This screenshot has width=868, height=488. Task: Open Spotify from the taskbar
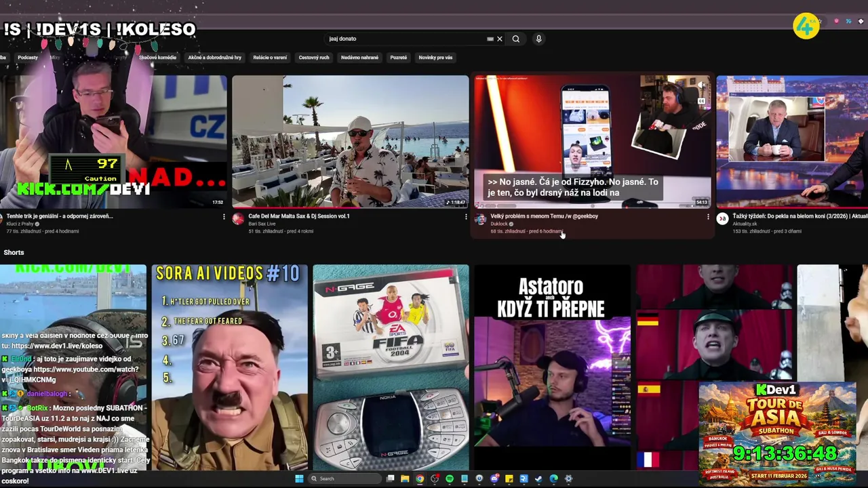tap(450, 479)
